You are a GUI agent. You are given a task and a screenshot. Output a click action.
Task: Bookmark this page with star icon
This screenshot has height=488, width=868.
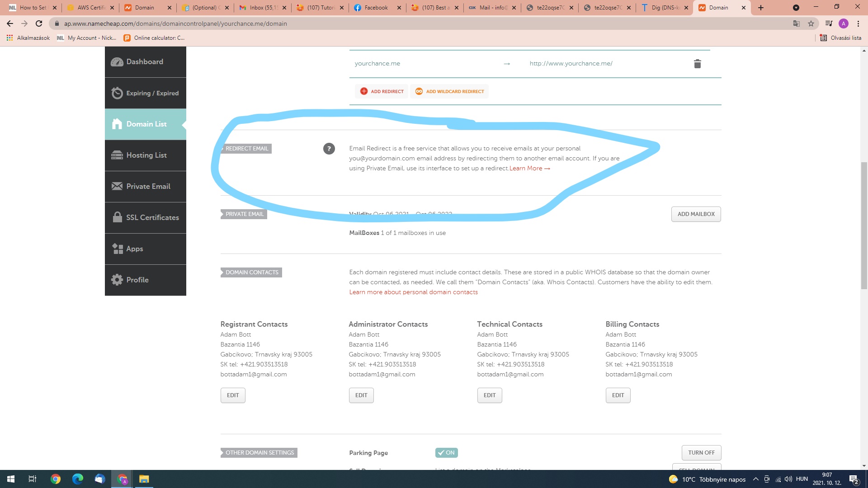(811, 23)
